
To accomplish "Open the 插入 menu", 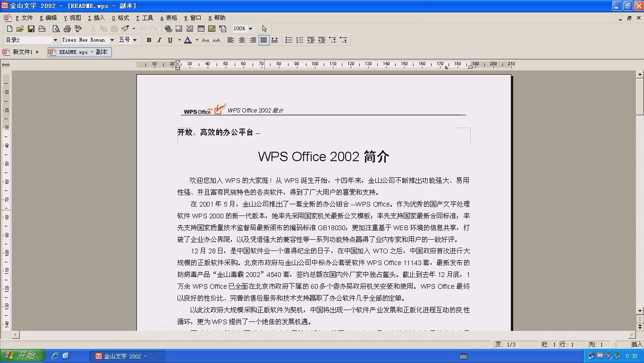I will click(x=96, y=18).
